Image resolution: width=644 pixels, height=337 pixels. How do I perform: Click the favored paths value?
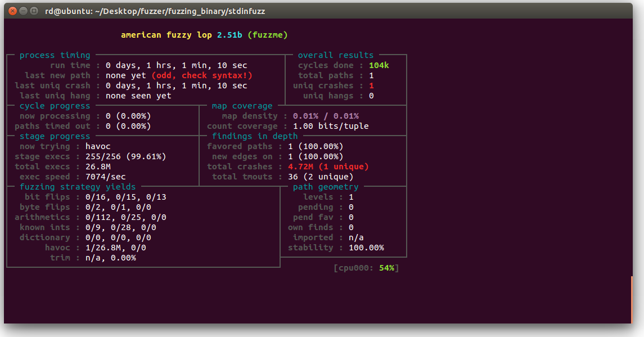tap(316, 146)
